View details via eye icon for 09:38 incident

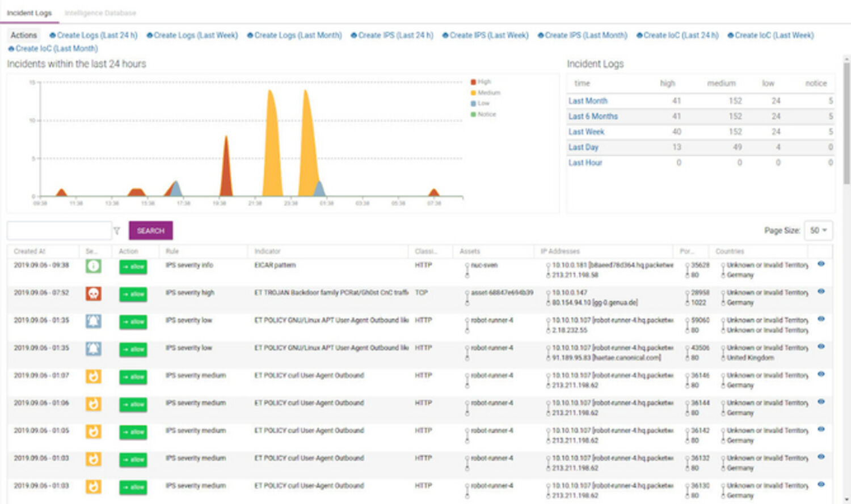(x=821, y=264)
